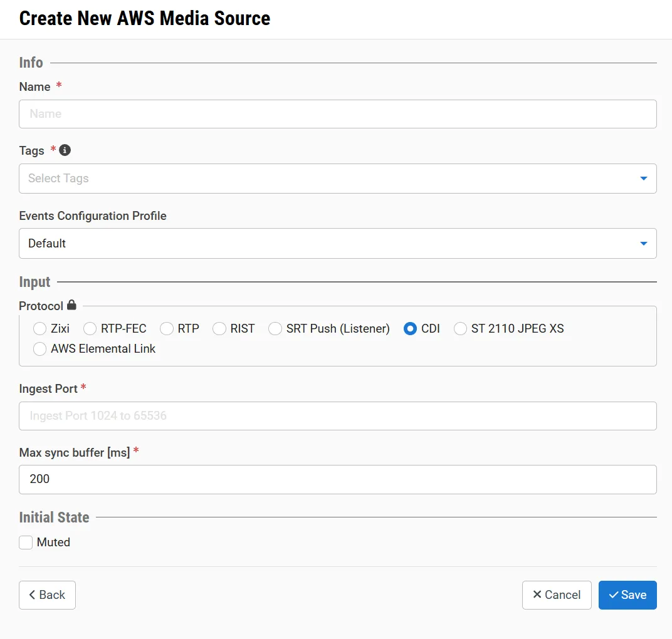Screen dimensions: 672x639
Task: Click the Initial State section heading
Action: (54, 517)
